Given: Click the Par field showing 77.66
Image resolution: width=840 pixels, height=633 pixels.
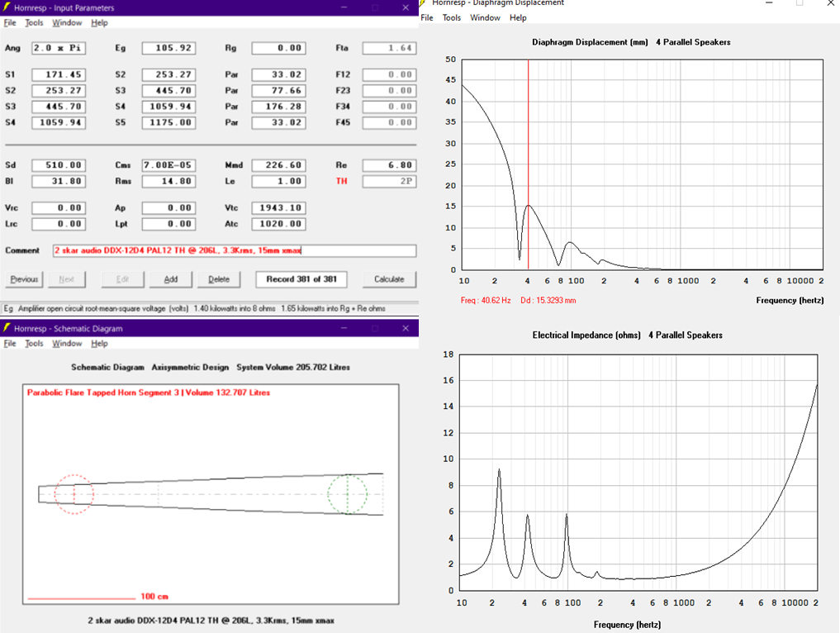Looking at the screenshot, I should [278, 91].
